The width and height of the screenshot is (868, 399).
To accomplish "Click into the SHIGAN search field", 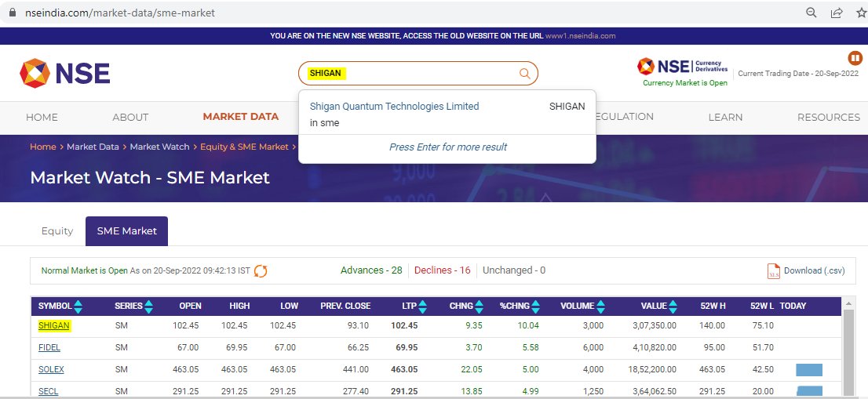I will (x=418, y=74).
